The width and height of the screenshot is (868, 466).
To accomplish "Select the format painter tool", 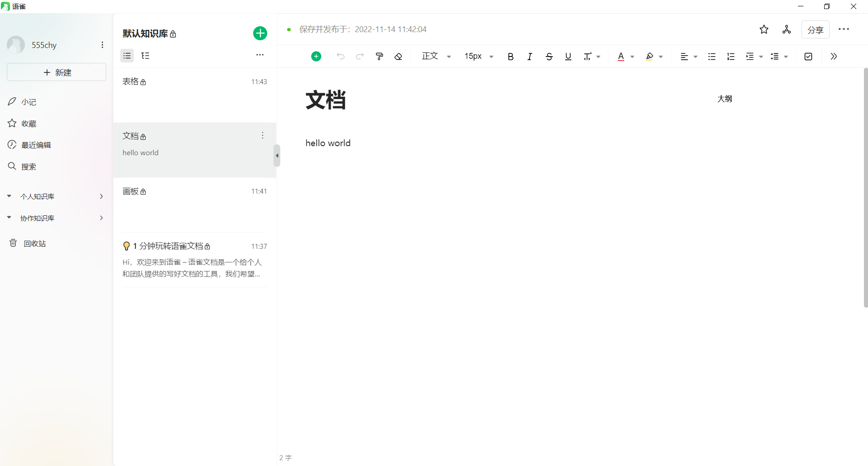I will click(379, 57).
